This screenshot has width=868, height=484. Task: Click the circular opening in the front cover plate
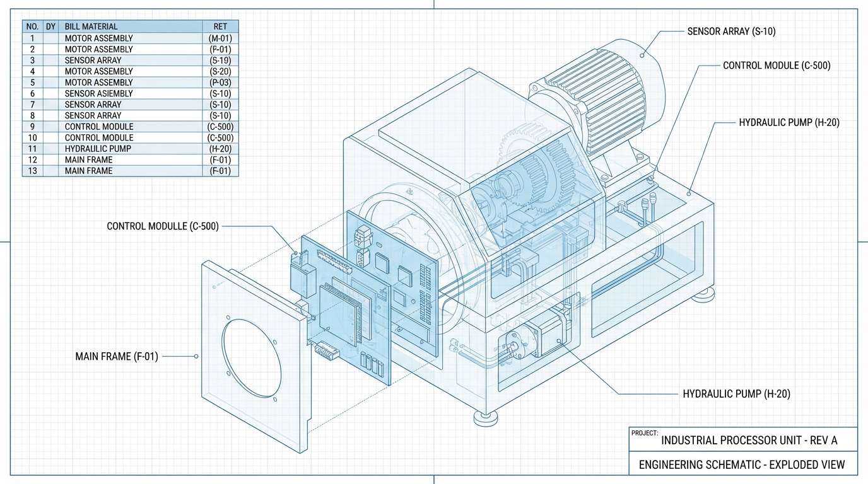[x=251, y=359]
